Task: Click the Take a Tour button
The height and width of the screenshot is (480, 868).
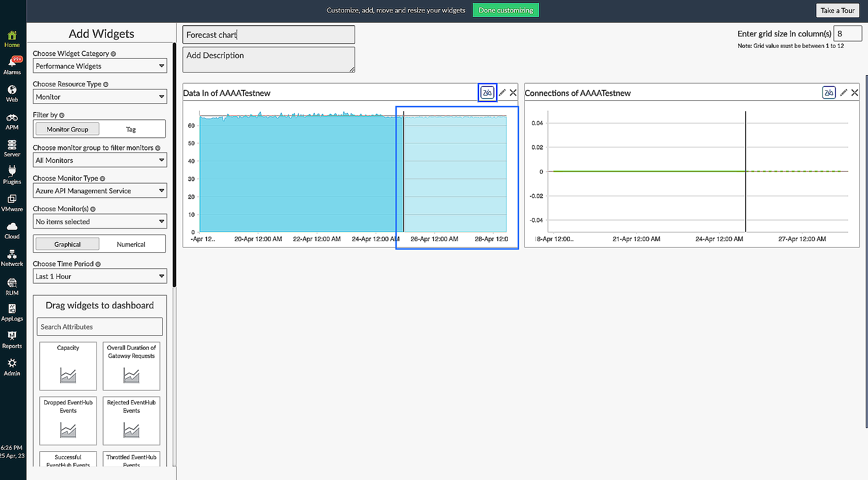Action: (837, 10)
